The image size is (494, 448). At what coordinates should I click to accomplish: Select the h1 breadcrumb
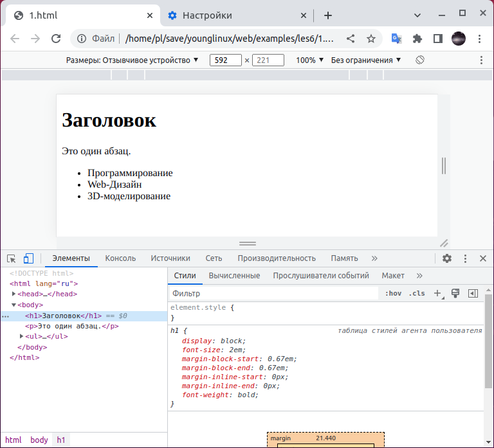61,440
